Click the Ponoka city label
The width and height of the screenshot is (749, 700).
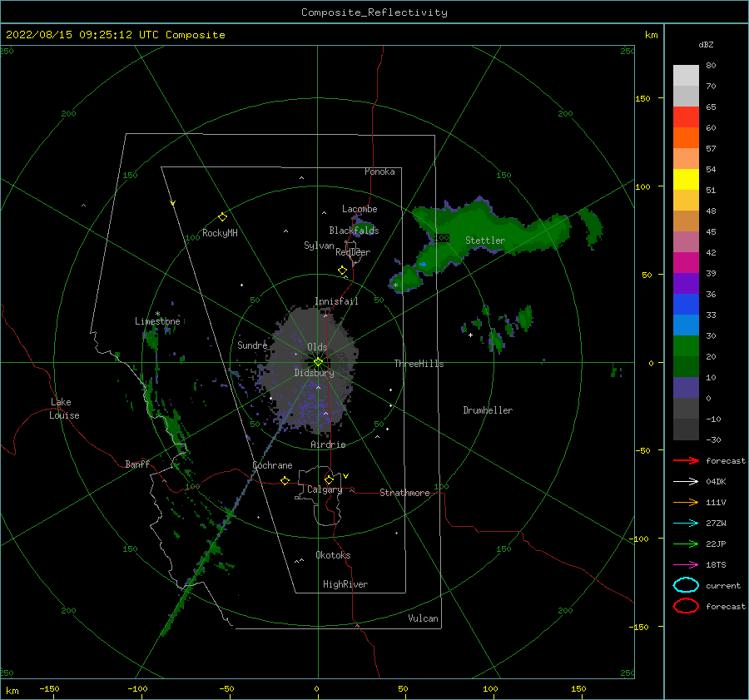click(x=379, y=172)
